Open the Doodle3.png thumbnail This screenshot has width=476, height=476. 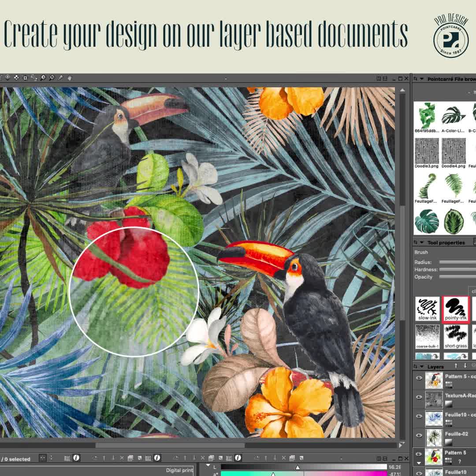[x=427, y=152]
